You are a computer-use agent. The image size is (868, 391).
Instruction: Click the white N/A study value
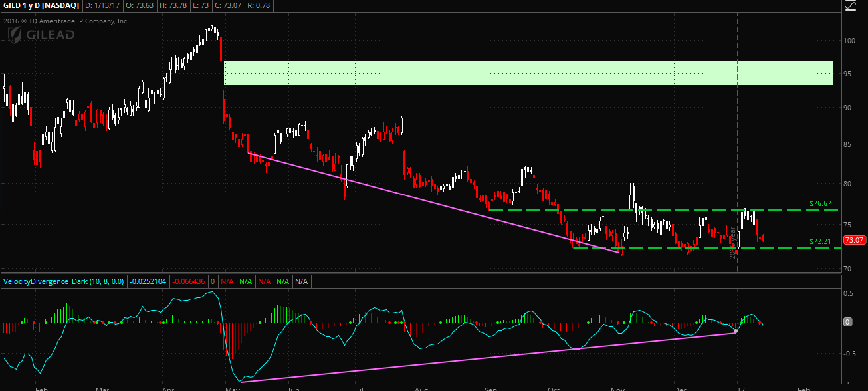click(302, 282)
